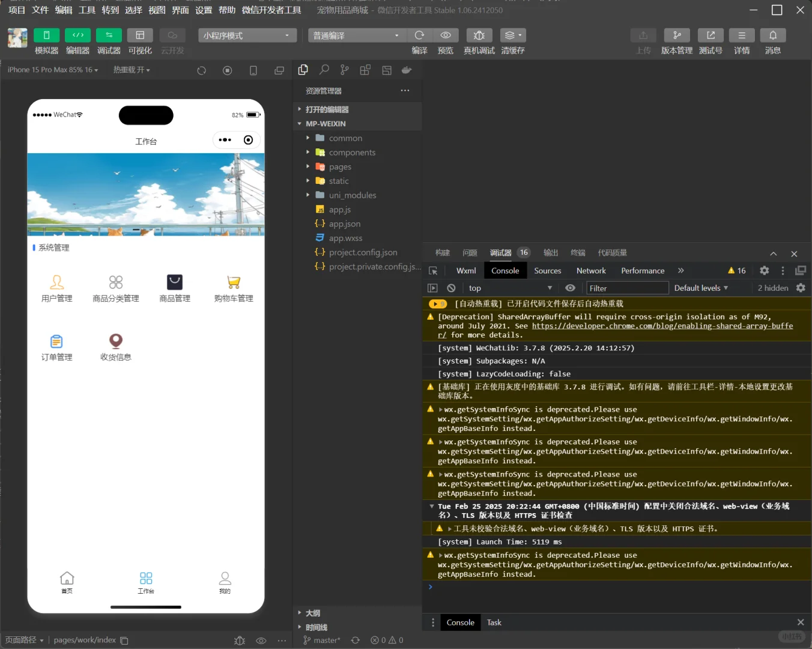
Task: Open the SharedArrayBuffer Chrome blog link
Action: [662, 326]
